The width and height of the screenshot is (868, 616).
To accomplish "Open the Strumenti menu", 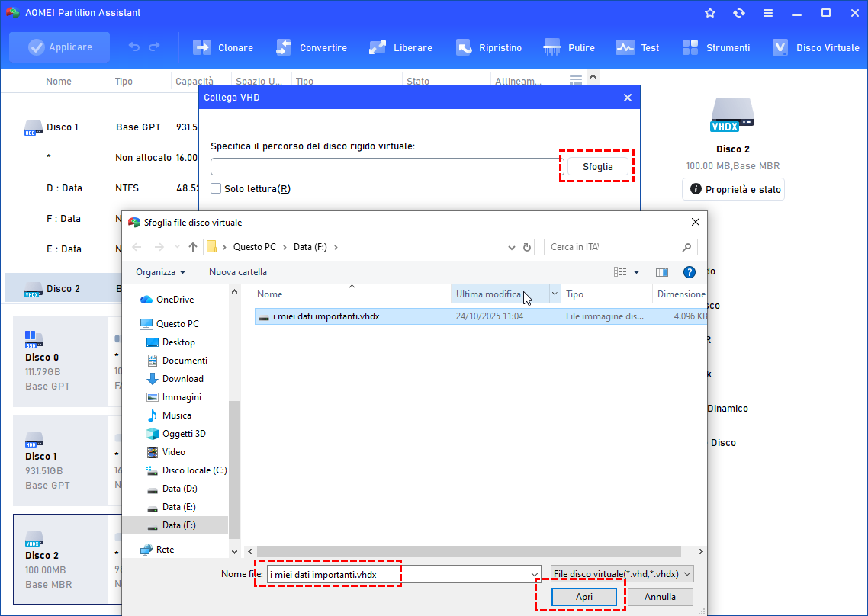I will 715,47.
